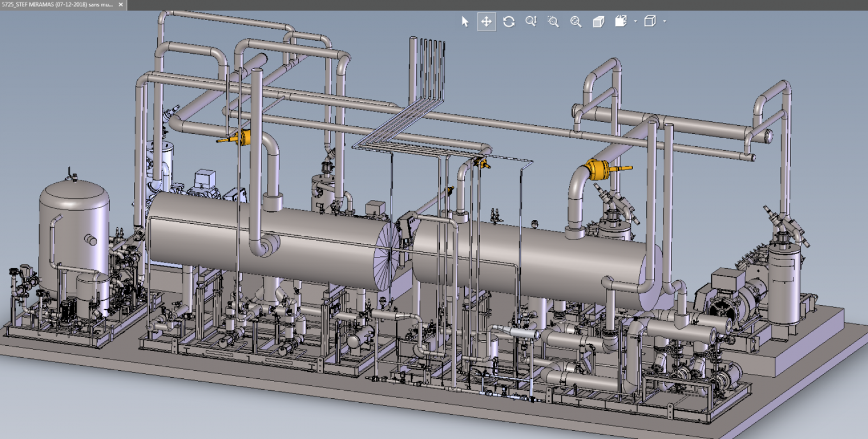Toggle the shaded solid display mode
This screenshot has width=868, height=439.
598,22
